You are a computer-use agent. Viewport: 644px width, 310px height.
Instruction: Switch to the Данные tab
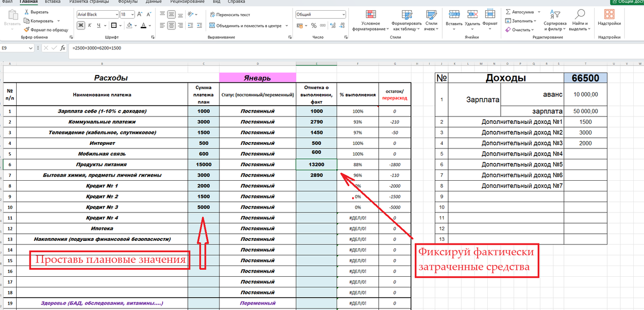(154, 2)
